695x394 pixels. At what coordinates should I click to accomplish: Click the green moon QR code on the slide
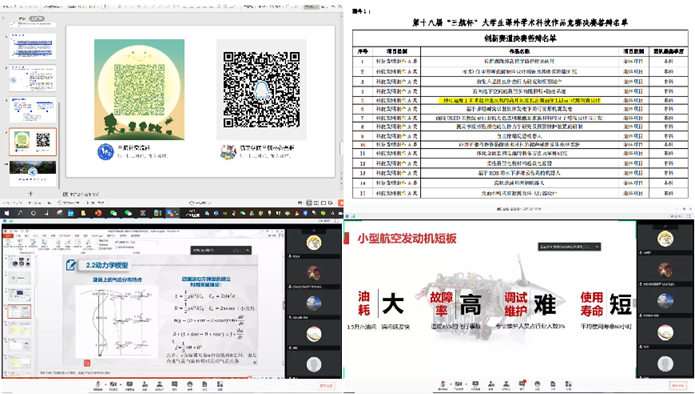[x=139, y=90]
